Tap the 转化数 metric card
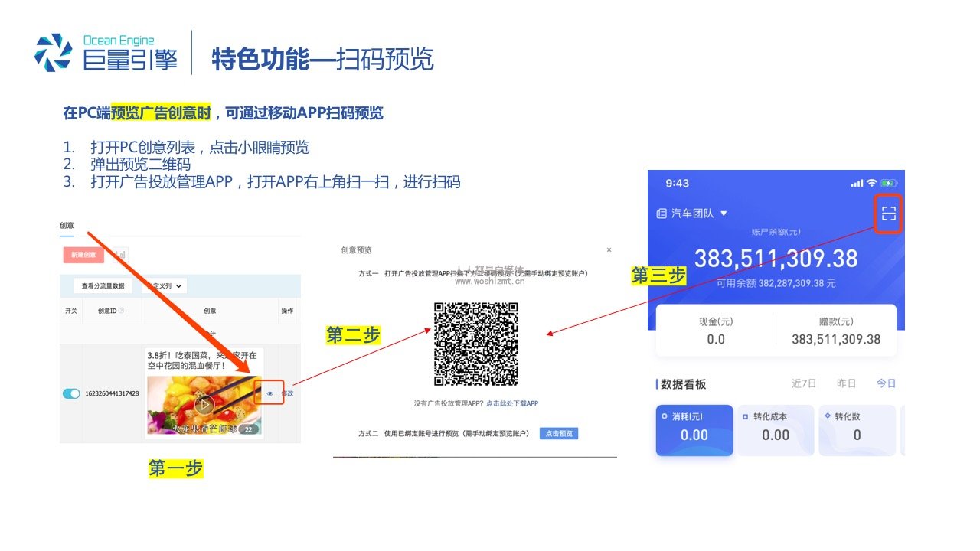This screenshot has height=551, width=980. 857,430
